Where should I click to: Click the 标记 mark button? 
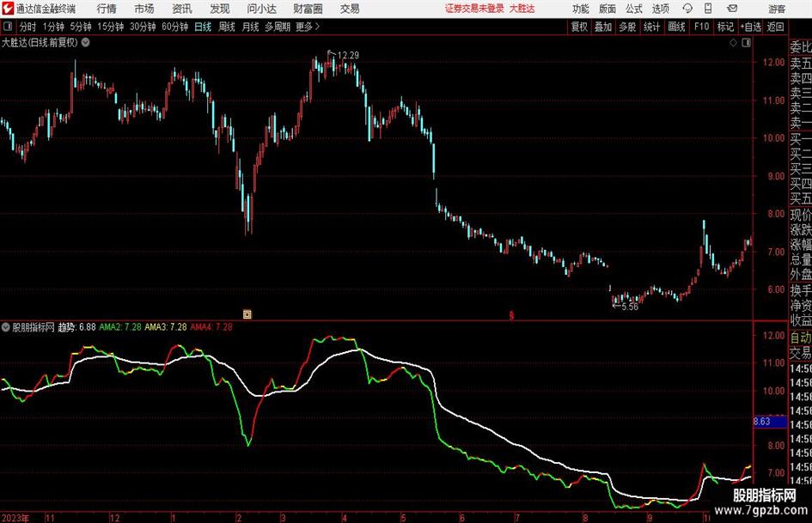click(x=725, y=27)
